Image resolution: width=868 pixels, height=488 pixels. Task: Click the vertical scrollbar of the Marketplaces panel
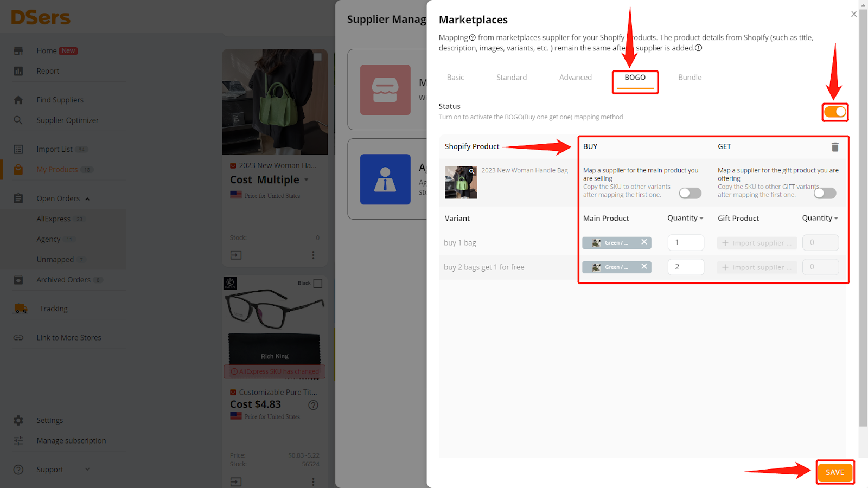[x=863, y=219]
